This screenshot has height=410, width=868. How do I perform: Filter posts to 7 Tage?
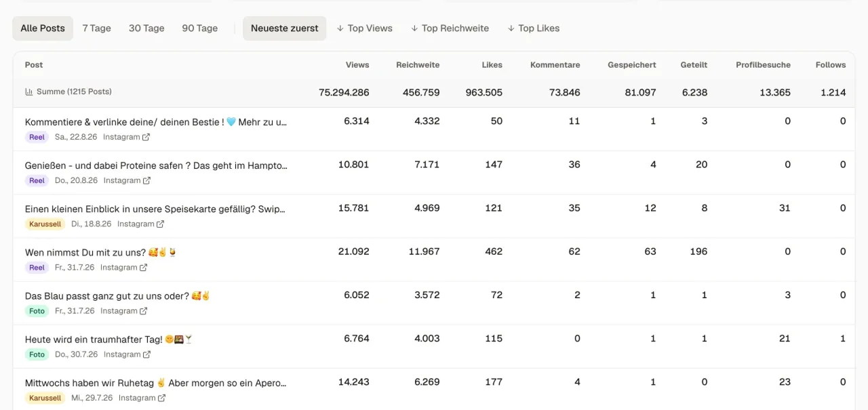click(x=97, y=28)
